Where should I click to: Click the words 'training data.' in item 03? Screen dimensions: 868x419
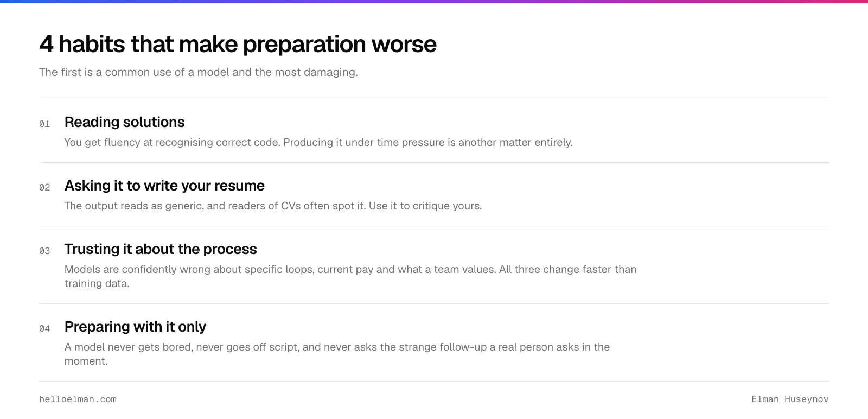[97, 283]
